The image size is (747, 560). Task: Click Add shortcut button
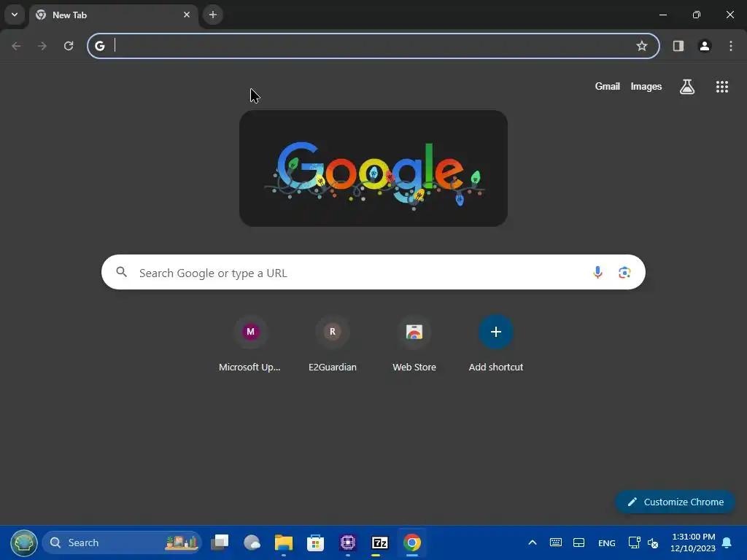click(x=496, y=345)
